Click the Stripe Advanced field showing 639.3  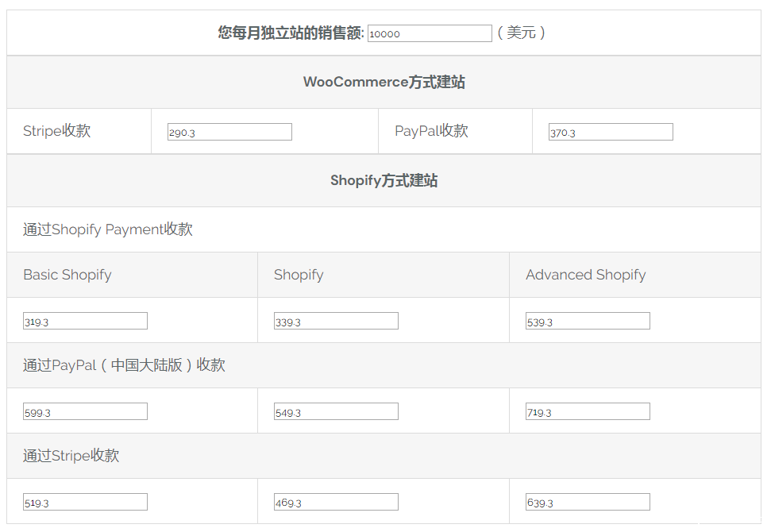tap(588, 501)
